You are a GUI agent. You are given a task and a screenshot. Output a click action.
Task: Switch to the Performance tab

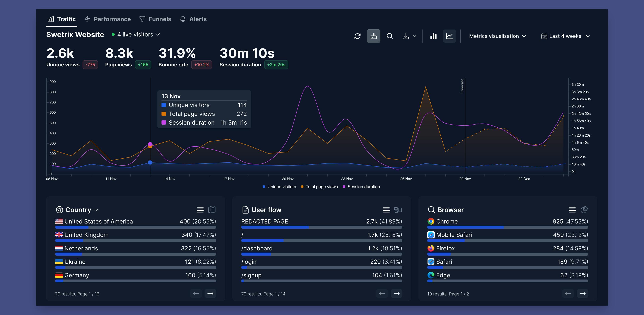tap(107, 19)
